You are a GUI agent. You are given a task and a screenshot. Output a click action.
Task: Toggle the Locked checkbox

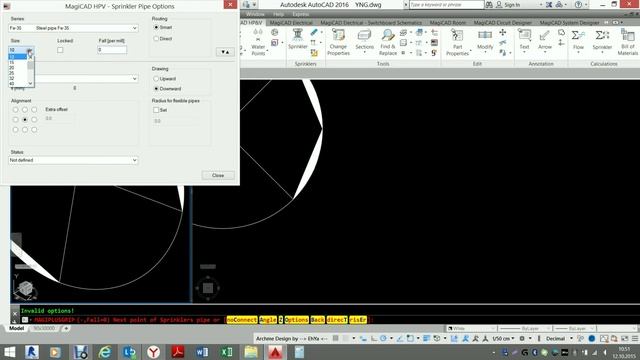[60, 50]
